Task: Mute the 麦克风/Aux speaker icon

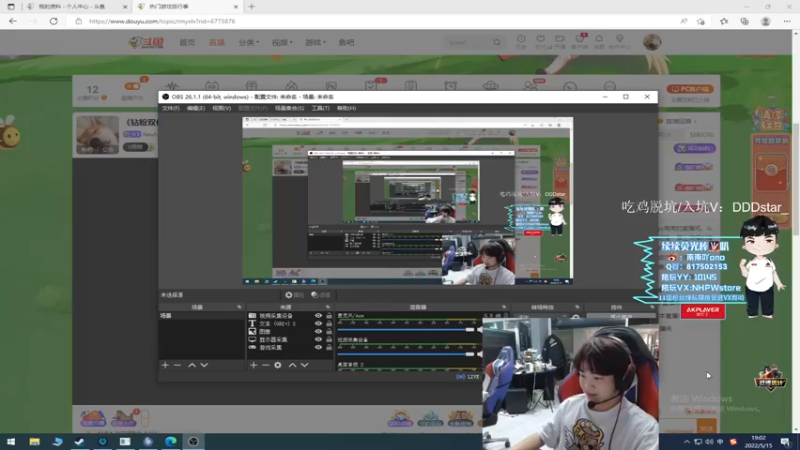Action: (x=480, y=330)
